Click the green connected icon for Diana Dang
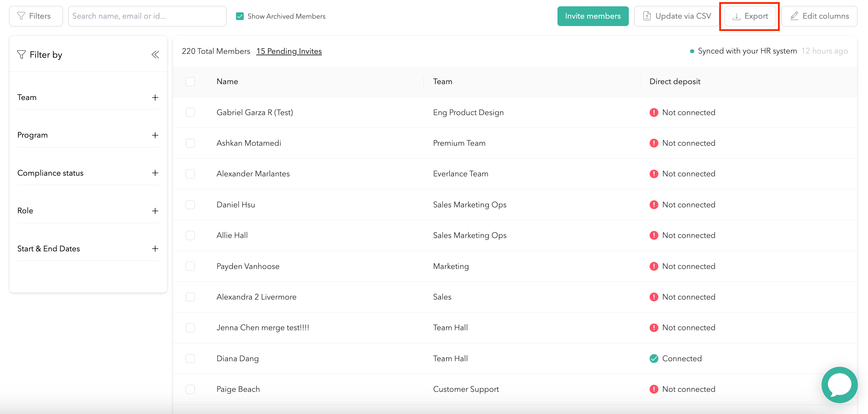The width and height of the screenshot is (868, 414). [x=653, y=358]
